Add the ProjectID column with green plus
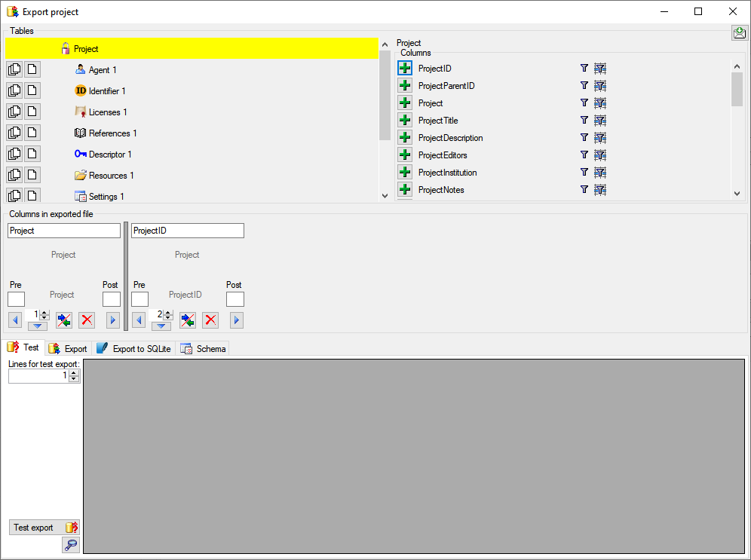The image size is (751, 560). coord(405,68)
